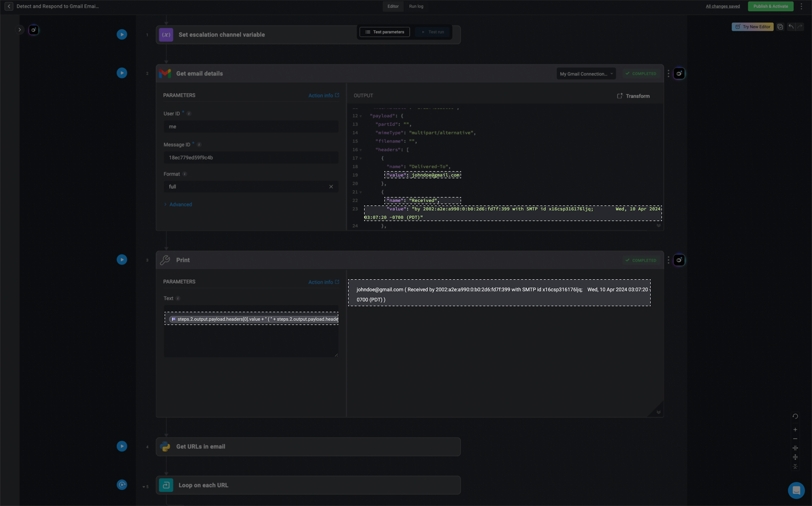Image resolution: width=812 pixels, height=506 pixels.
Task: Reset the canvas zoom
Action: point(795,416)
